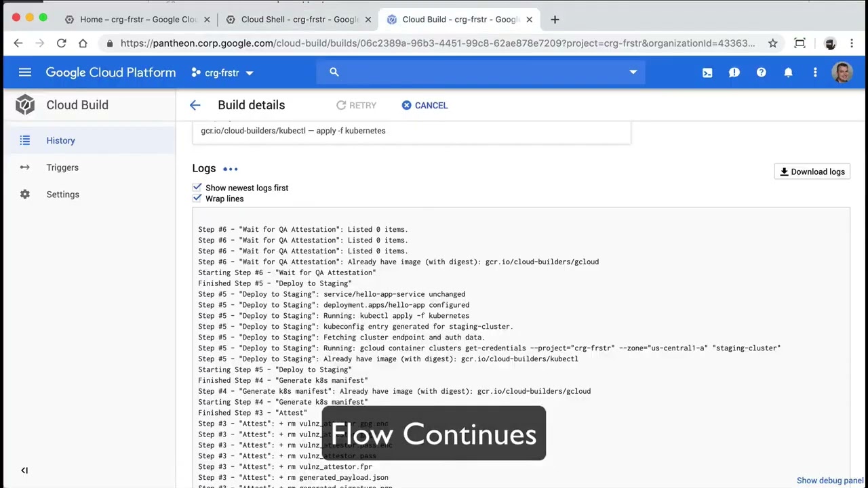Screen dimensions: 868x488
Task: Activate Cloud Shell terminal icon
Action: click(707, 73)
